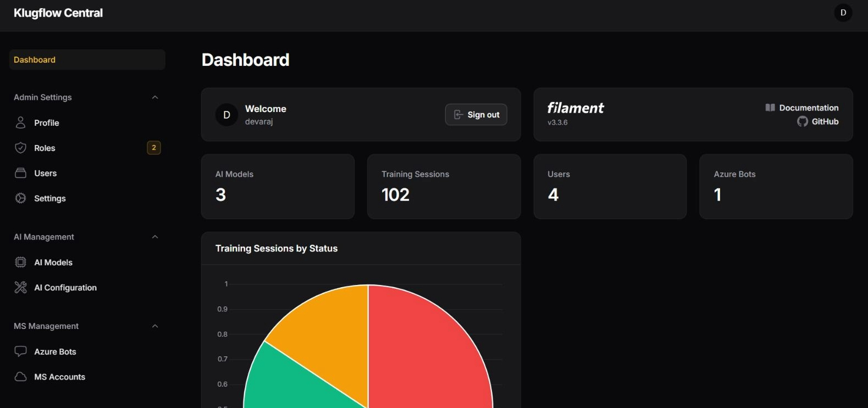Viewport: 868px width, 408px height.
Task: Click the AI Models chip icon
Action: coord(20,262)
